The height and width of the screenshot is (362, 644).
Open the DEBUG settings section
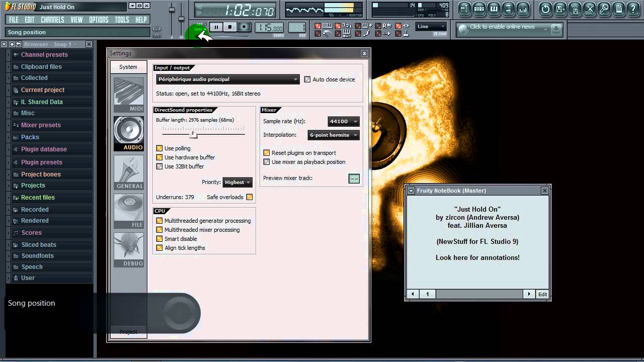129,250
